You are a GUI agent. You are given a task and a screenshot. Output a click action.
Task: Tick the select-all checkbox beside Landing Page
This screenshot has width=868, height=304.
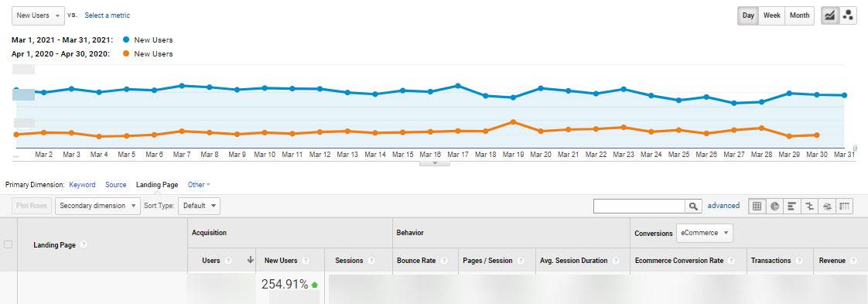[x=9, y=244]
